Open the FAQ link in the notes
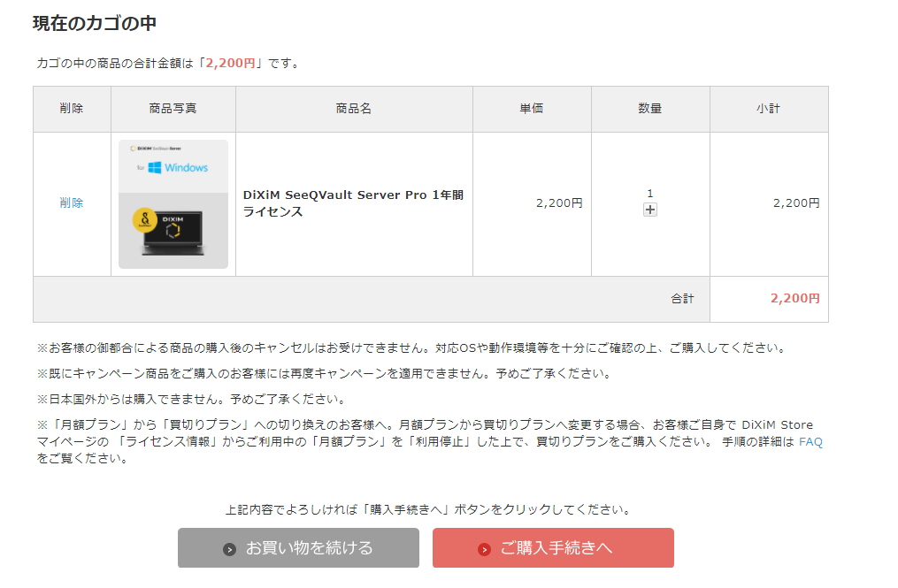 click(810, 441)
